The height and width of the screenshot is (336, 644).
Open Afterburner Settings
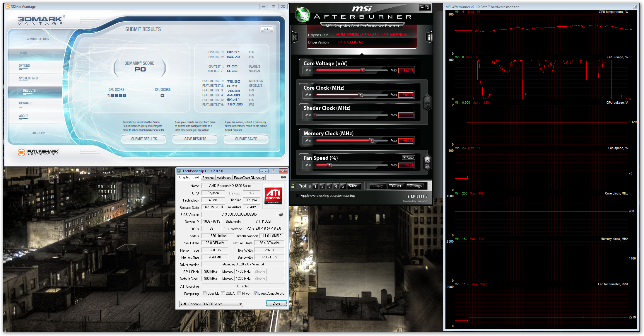(x=415, y=186)
